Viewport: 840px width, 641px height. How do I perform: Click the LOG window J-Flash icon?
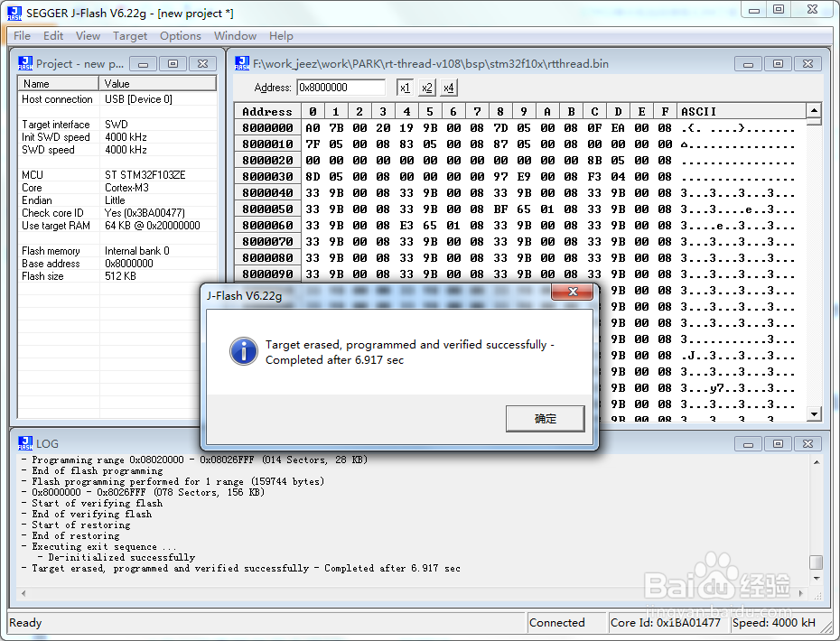coord(25,443)
